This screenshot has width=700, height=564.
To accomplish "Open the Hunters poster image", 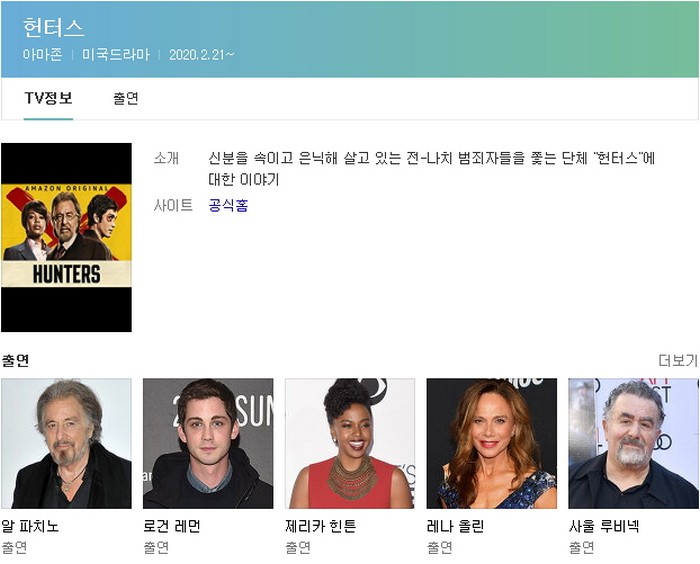I will pos(66,237).
